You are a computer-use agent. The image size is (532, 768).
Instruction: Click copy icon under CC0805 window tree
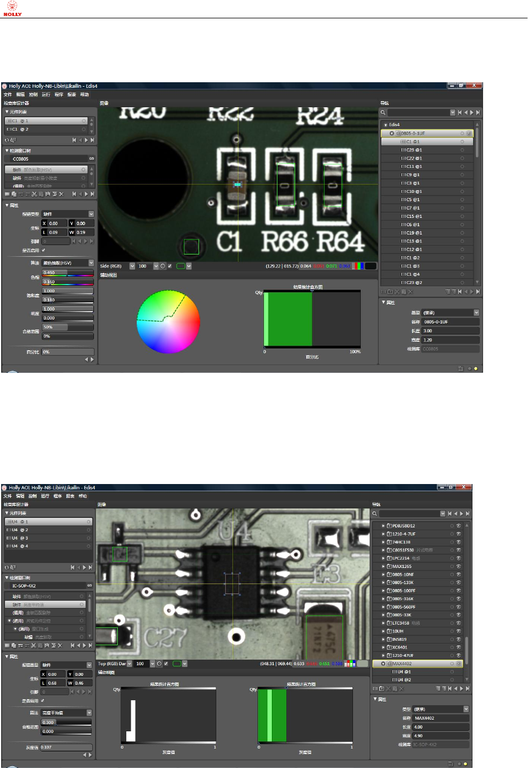[14, 194]
